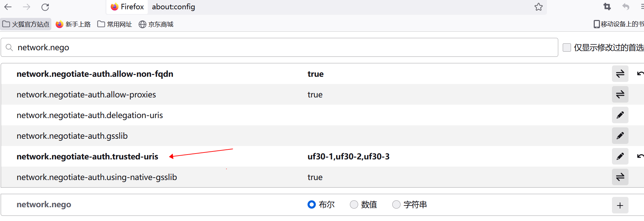The height and width of the screenshot is (221, 644).
Task: Bookmark this page with the star icon
Action: click(x=539, y=7)
